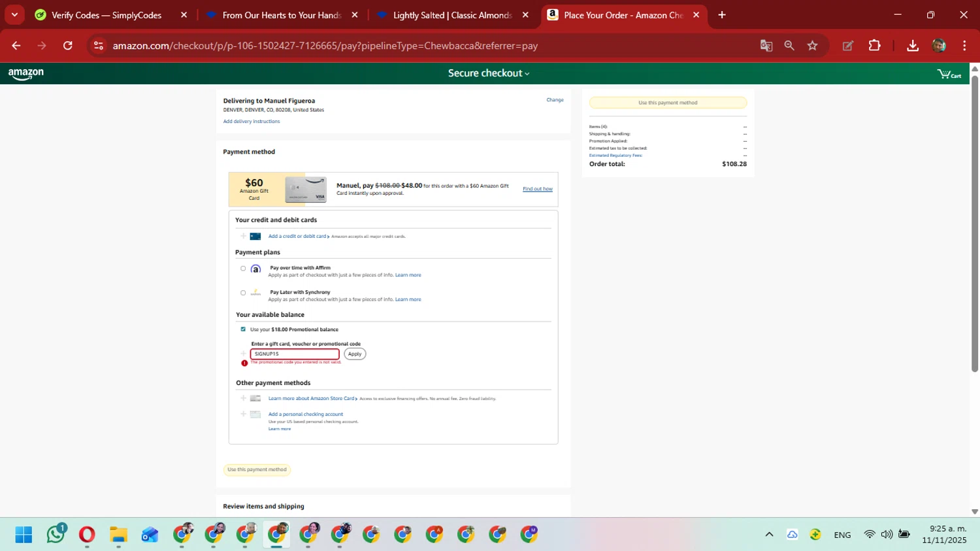This screenshot has width=980, height=551.
Task: Open Outlook from the taskbar
Action: tap(150, 535)
